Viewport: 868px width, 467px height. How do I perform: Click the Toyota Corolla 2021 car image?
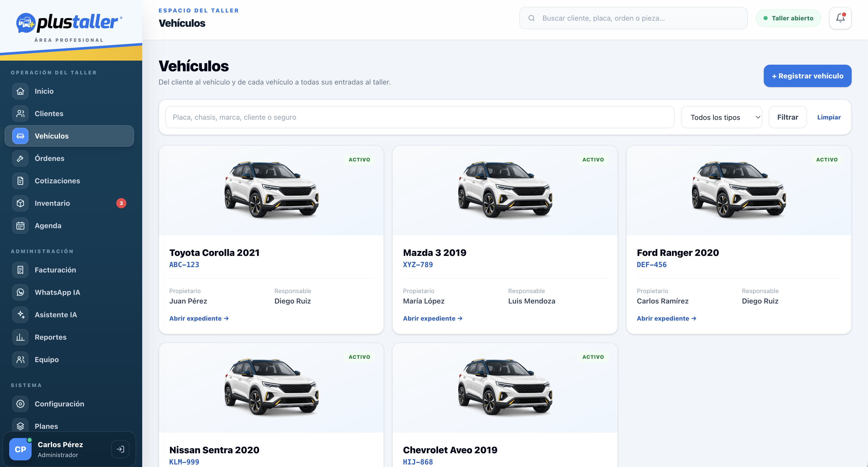point(272,190)
